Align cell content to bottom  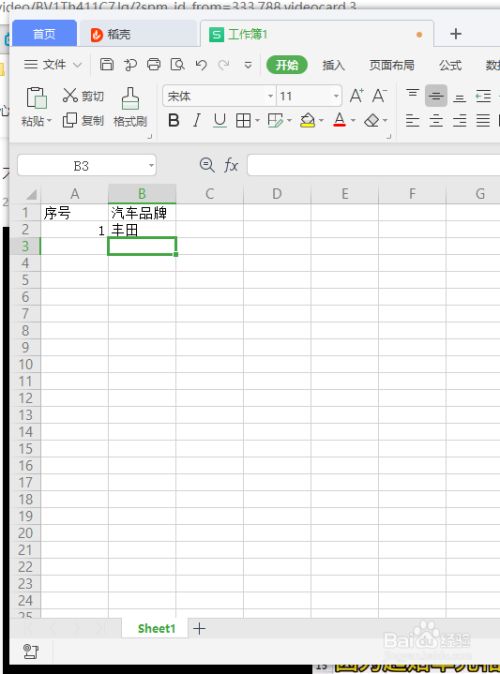(x=460, y=98)
